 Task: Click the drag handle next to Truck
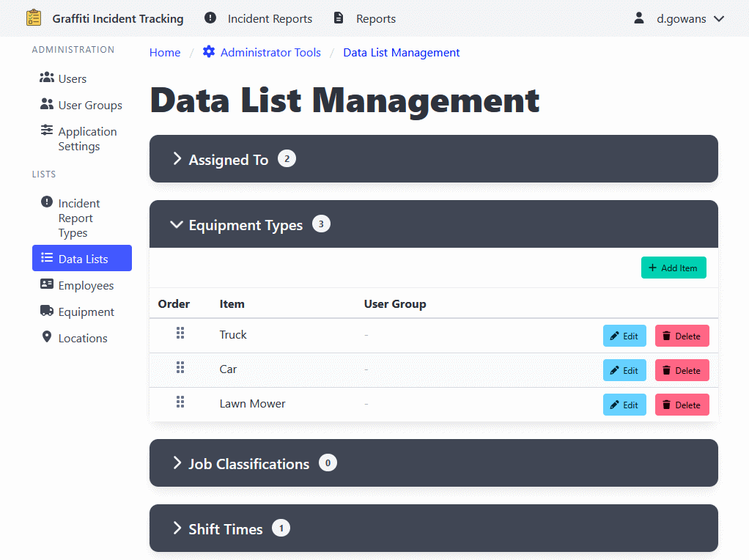[180, 334]
